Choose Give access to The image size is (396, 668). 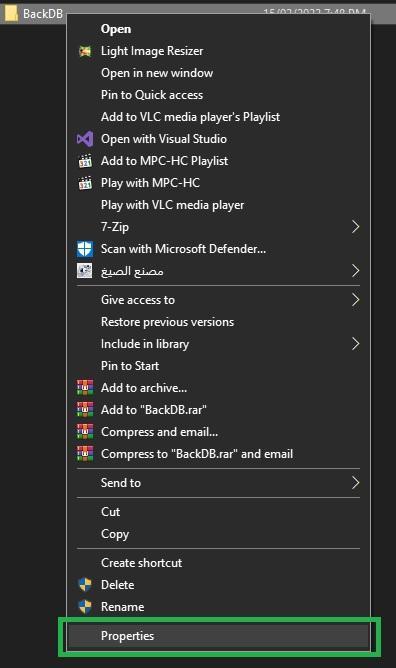[x=218, y=300]
